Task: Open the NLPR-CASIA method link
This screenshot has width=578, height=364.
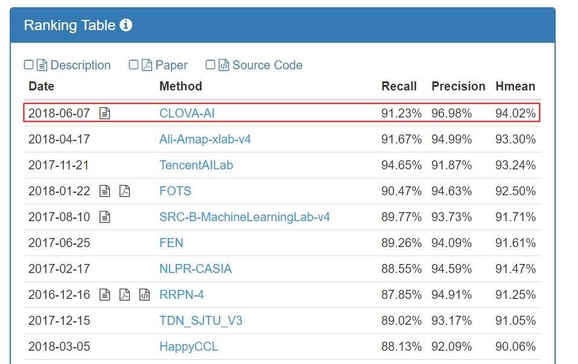Action: pyautogui.click(x=195, y=268)
